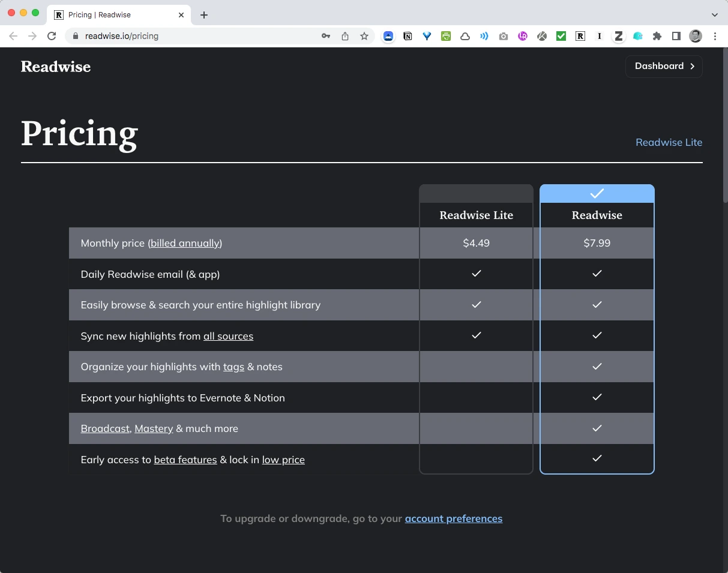Open Chrome's three-dot menu
Viewport: 728px width, 573px height.
pos(715,36)
